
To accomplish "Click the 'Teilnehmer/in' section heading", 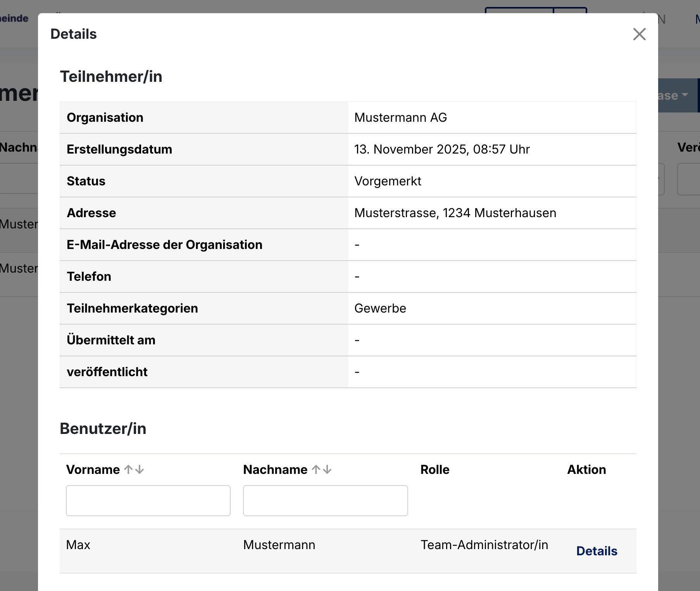I will coord(111,76).
